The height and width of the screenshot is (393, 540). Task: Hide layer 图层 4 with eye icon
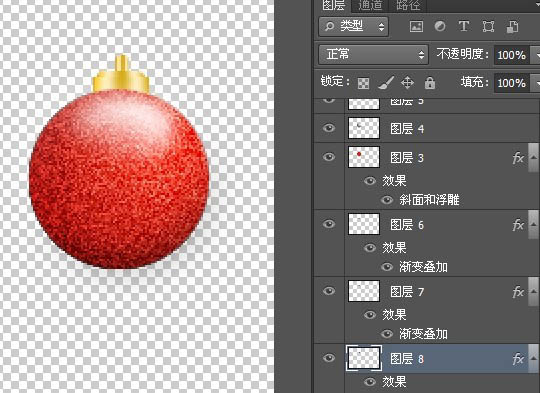tap(329, 128)
